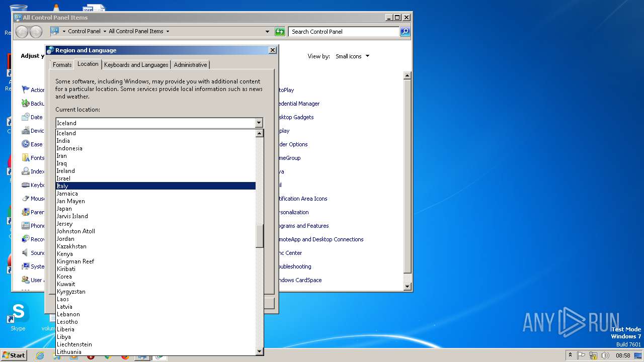Open the User Accounts icon
This screenshot has height=362, width=644.
[26, 280]
